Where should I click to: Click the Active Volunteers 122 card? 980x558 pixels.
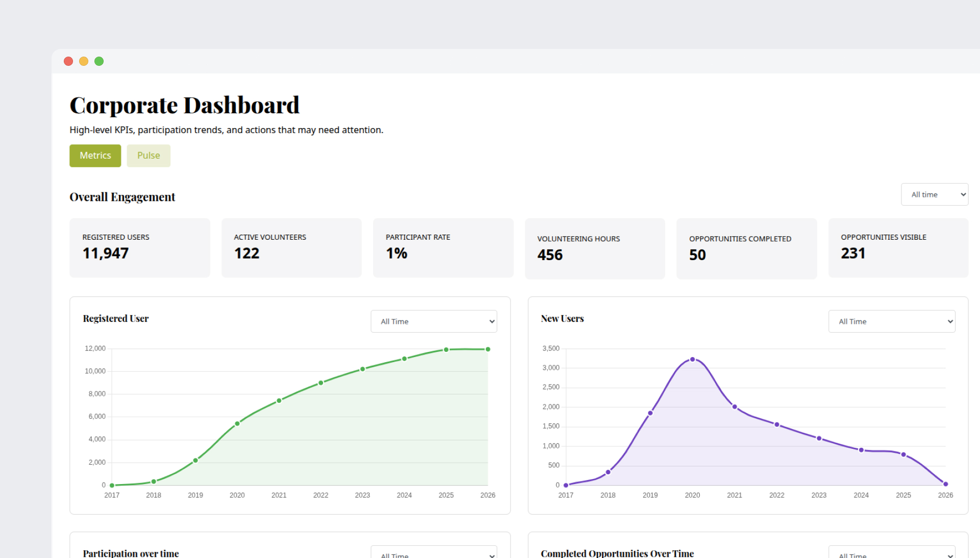pyautogui.click(x=291, y=248)
